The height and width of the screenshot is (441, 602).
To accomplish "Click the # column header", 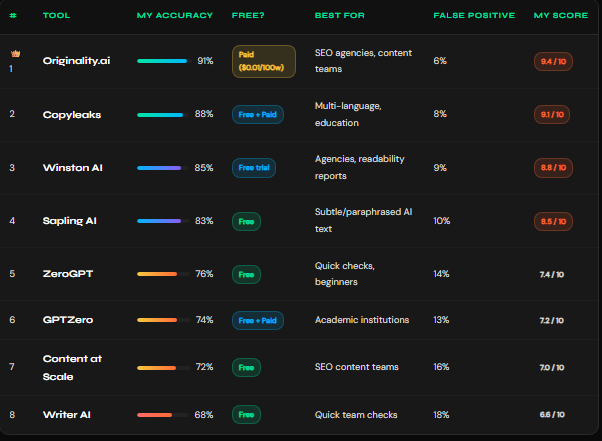I will point(13,15).
